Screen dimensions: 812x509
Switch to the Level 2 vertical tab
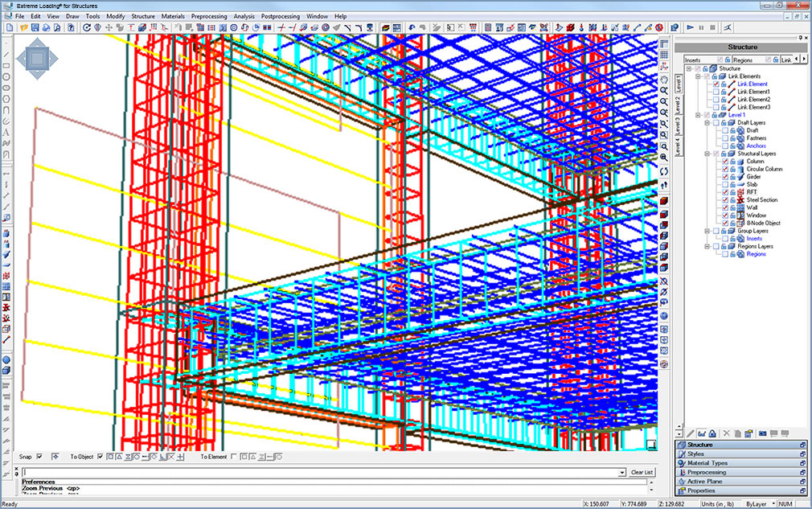pyautogui.click(x=678, y=105)
